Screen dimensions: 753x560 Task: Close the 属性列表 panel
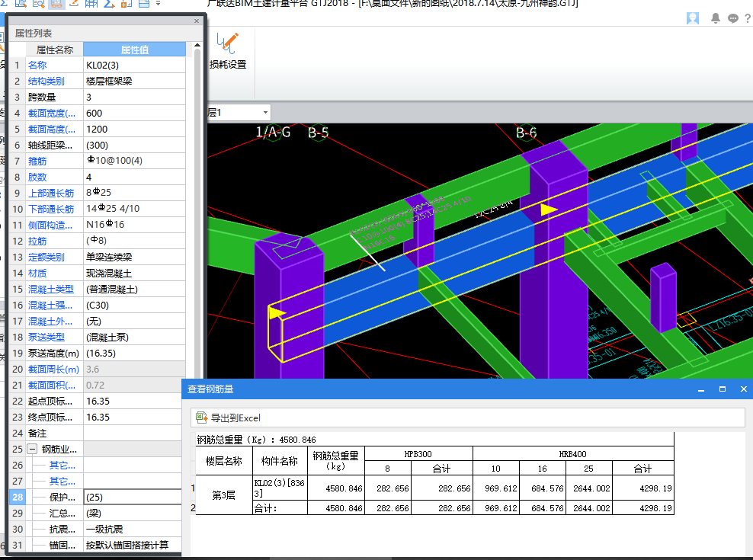(197, 21)
